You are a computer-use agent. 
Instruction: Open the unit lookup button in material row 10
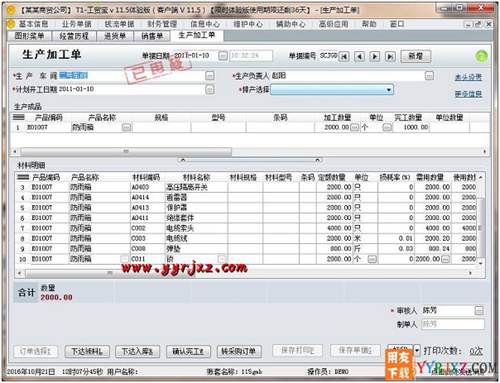[x=372, y=259]
